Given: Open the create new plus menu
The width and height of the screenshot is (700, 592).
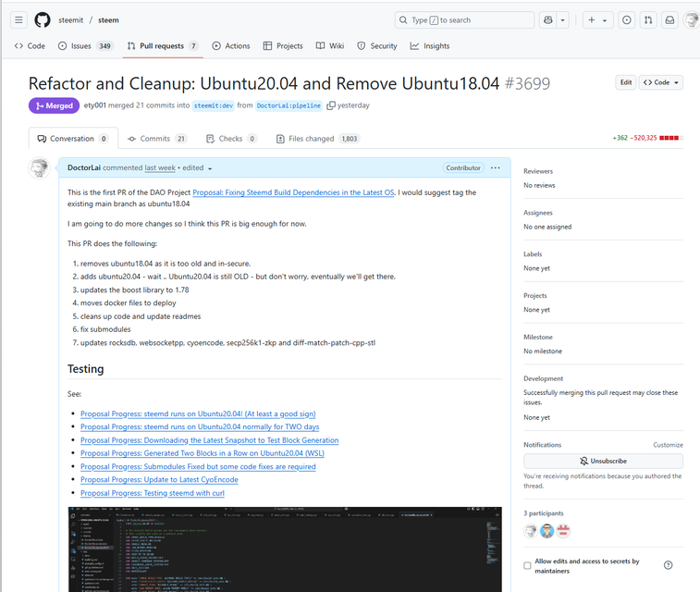Looking at the screenshot, I should tap(597, 20).
